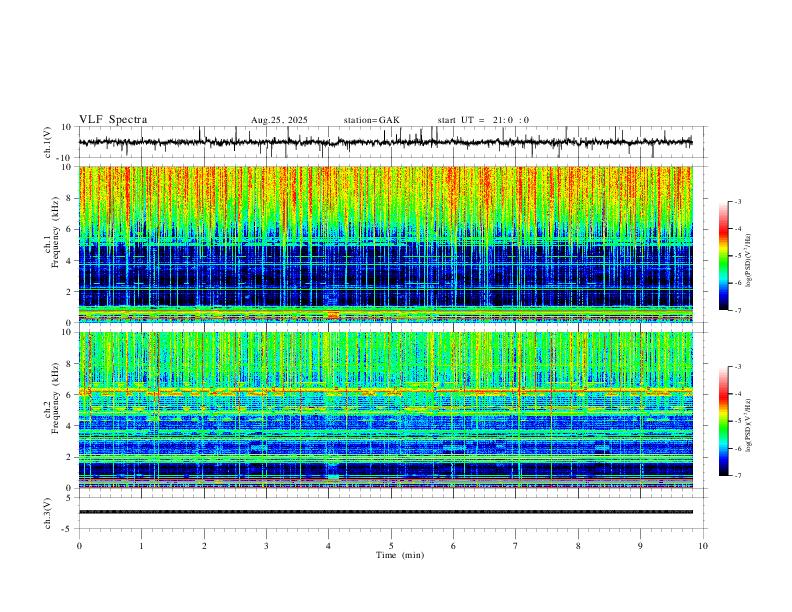Screen dimensions: 792x612
Task: Click time axis tick label '1'
Action: click(141, 546)
